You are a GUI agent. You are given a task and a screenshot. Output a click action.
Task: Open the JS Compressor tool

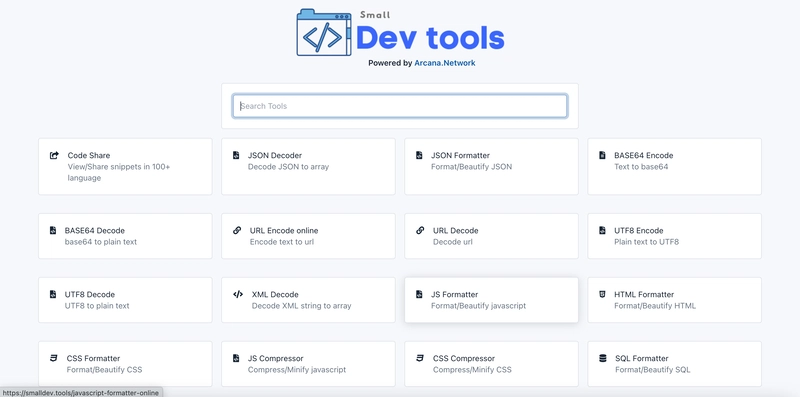308,364
